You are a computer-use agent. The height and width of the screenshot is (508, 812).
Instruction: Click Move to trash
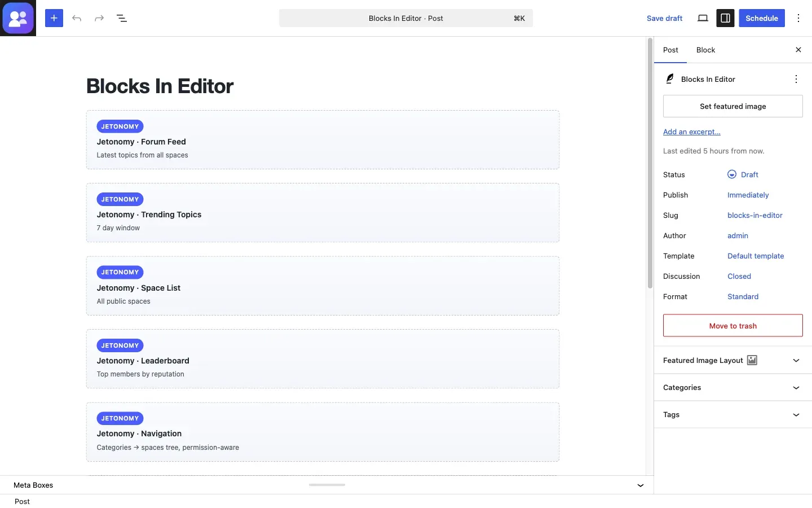[733, 326]
